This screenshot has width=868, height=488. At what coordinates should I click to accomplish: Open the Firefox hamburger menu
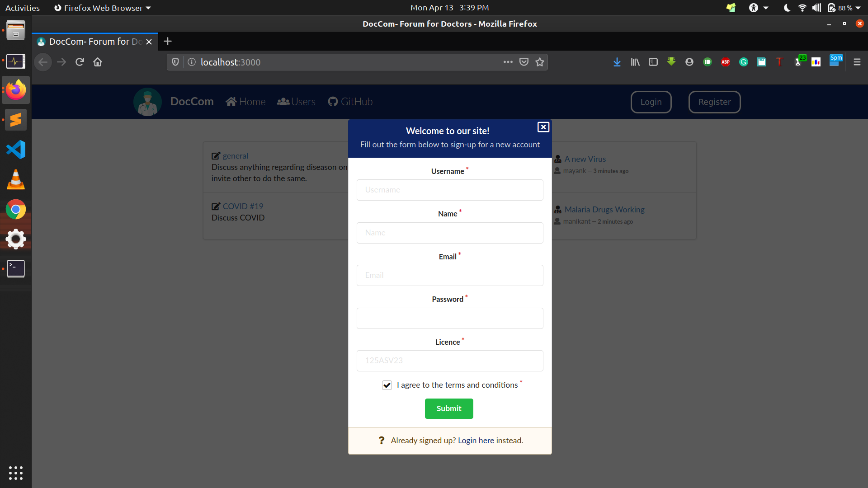(857, 62)
